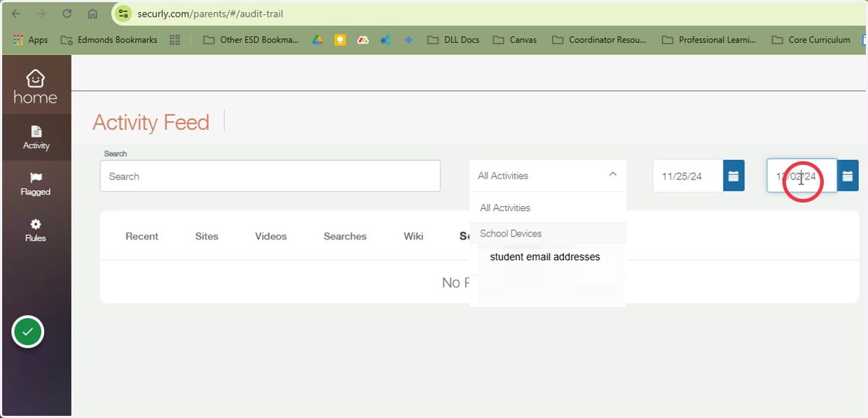Click the browser forward arrow
The width and height of the screenshot is (868, 418).
click(x=41, y=14)
